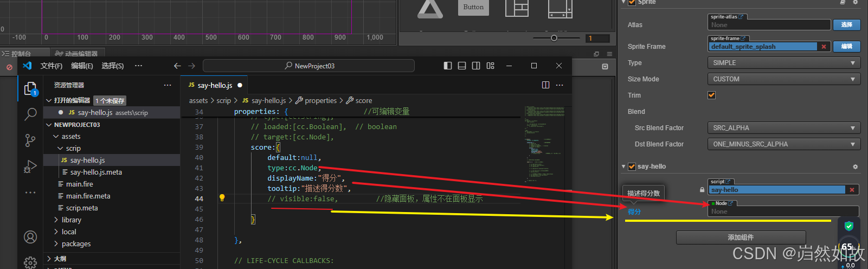Pop out the Cocos panel icon
868x269 pixels.
(x=596, y=54)
